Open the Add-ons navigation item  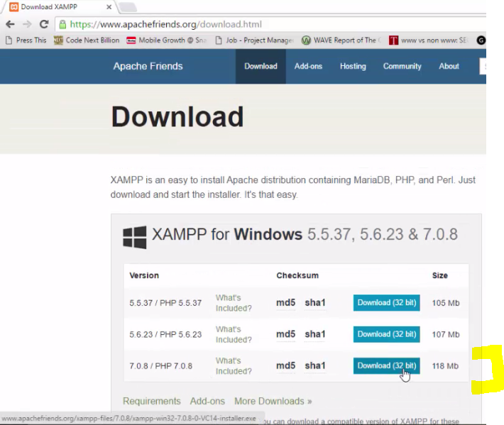click(x=308, y=67)
